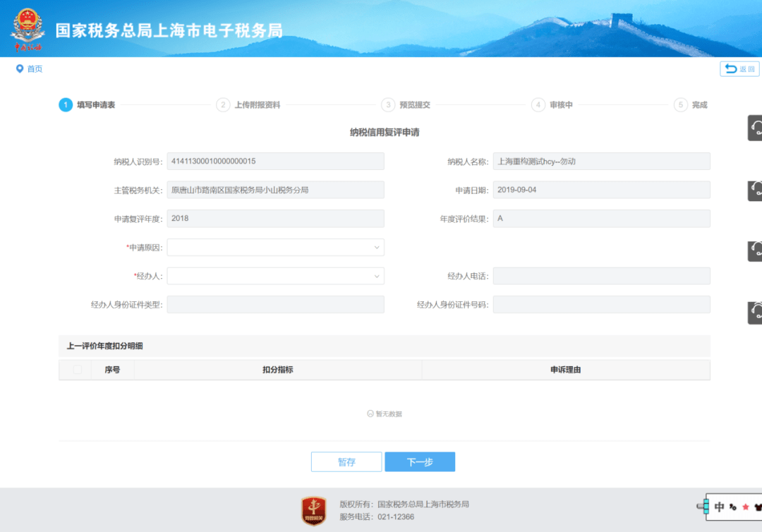Screen dimensions: 762x532
Task: Tick the select-all checkbox in the table header
Action: click(78, 370)
